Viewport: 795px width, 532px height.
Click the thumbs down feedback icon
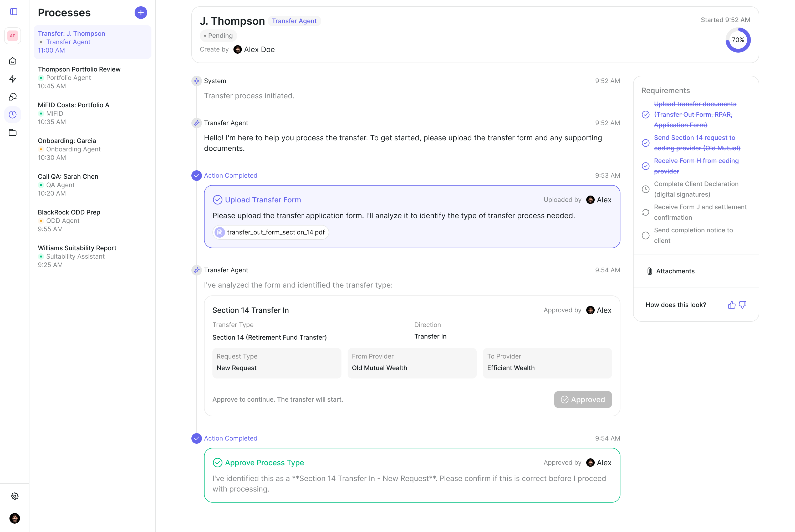click(x=742, y=305)
